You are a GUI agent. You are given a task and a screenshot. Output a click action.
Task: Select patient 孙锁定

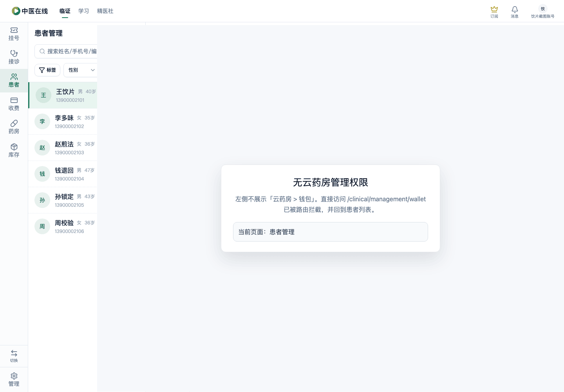pyautogui.click(x=63, y=200)
